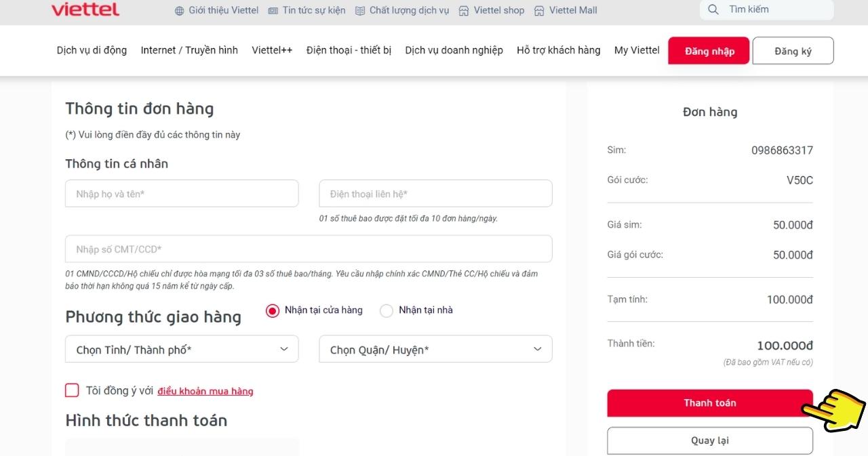The height and width of the screenshot is (456, 868).
Task: Click the Đăng ký button
Action: coord(793,51)
